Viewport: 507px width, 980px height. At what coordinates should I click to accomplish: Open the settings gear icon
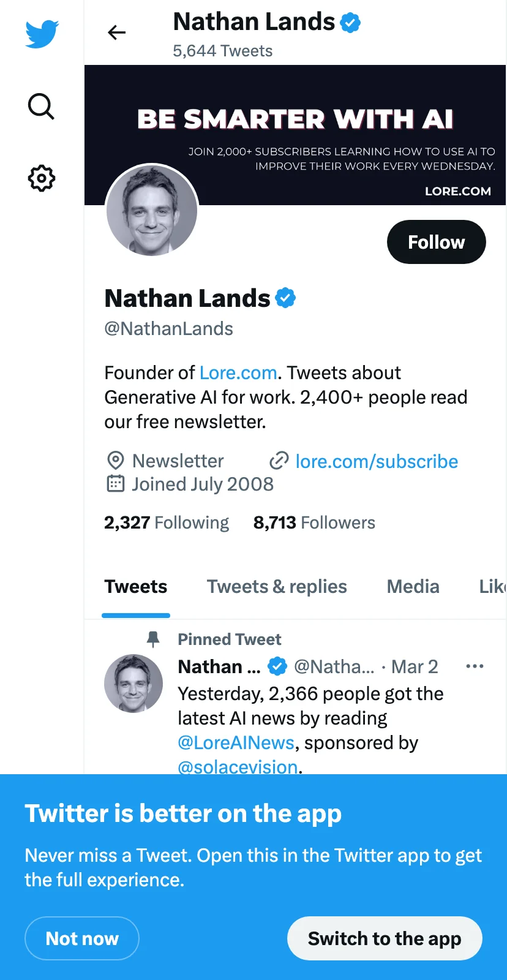pyautogui.click(x=42, y=178)
